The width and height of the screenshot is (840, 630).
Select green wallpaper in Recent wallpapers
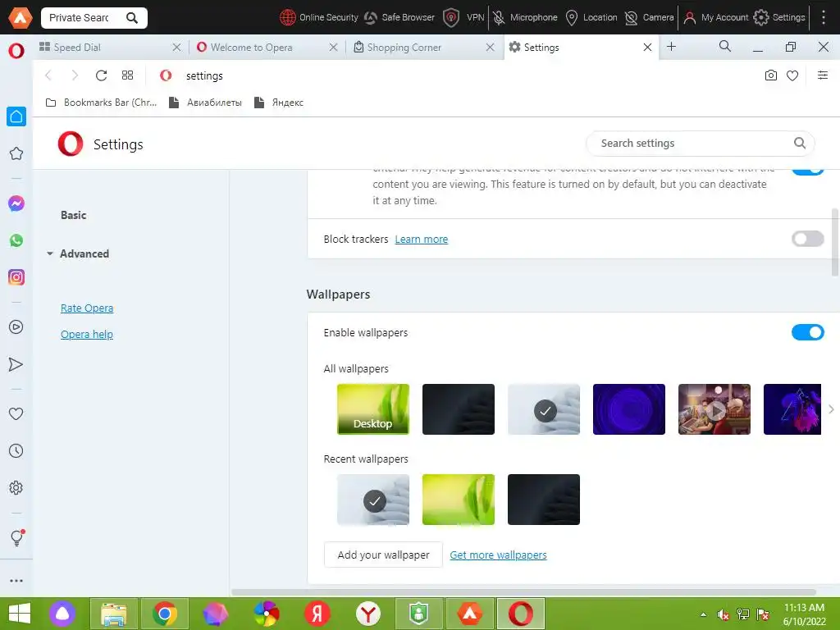[458, 500]
